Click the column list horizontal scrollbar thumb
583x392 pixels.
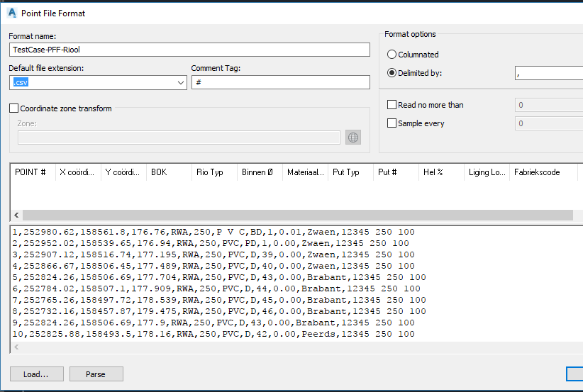[x=297, y=215]
